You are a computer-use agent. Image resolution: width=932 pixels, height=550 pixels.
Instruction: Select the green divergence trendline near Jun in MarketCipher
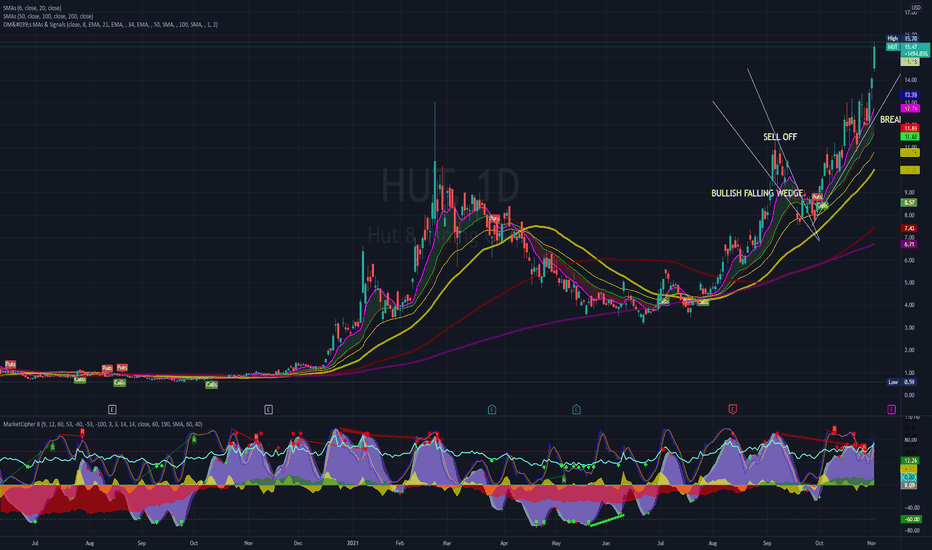(x=606, y=520)
